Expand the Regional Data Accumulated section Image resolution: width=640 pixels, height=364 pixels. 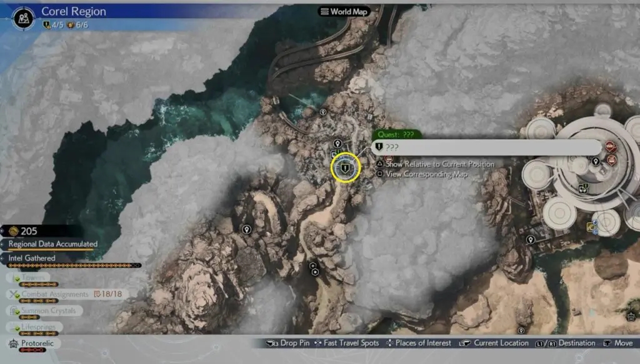52,244
